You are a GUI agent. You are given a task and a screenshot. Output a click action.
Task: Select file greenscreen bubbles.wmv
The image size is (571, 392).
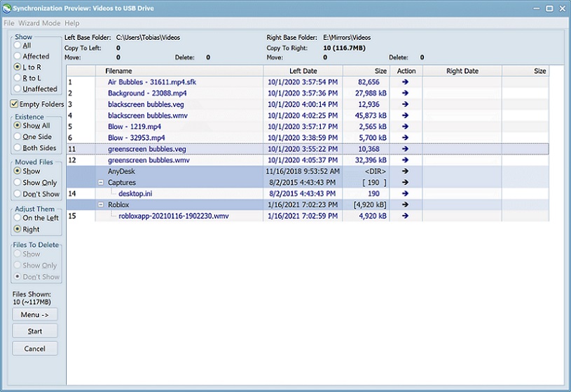pos(149,160)
